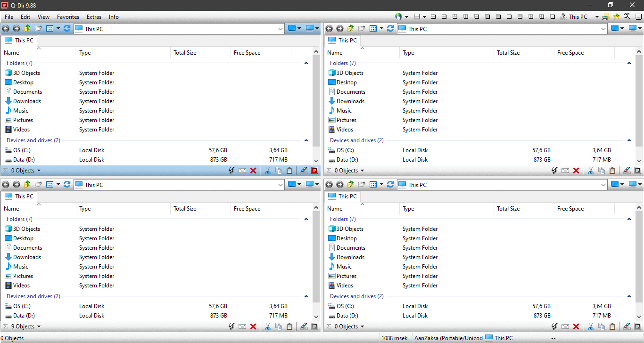Screen dimensions: 644x343
Task: Click the new folder icon in the upper-left pane
Action: [x=39, y=29]
